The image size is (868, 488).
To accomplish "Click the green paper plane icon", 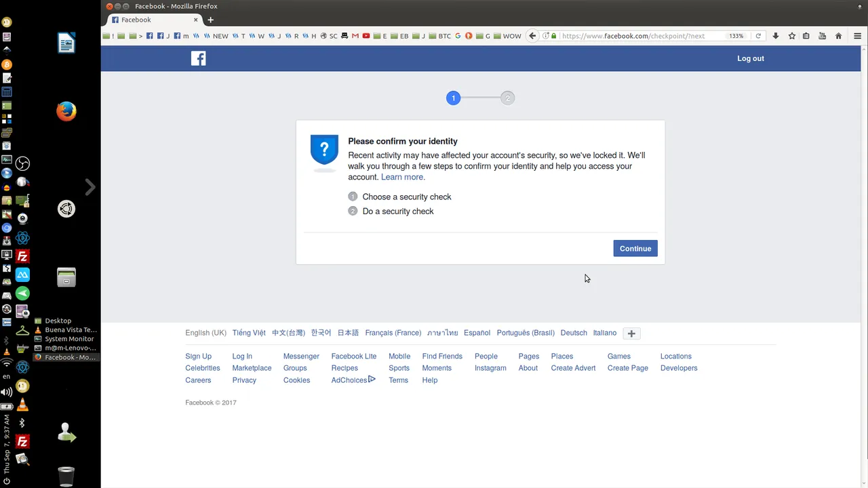I will pyautogui.click(x=22, y=293).
